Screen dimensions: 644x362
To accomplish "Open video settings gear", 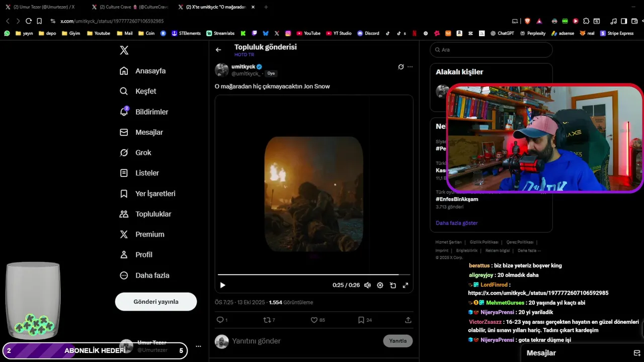I will [x=380, y=285].
